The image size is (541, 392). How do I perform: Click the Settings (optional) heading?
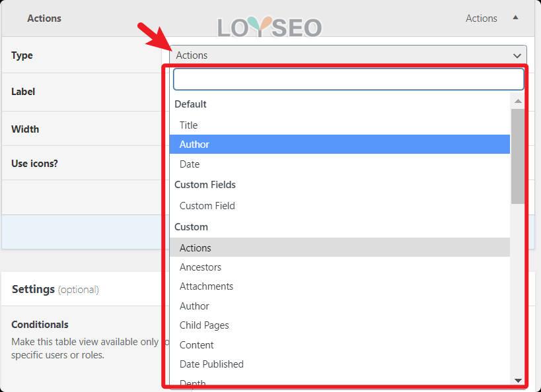55,289
